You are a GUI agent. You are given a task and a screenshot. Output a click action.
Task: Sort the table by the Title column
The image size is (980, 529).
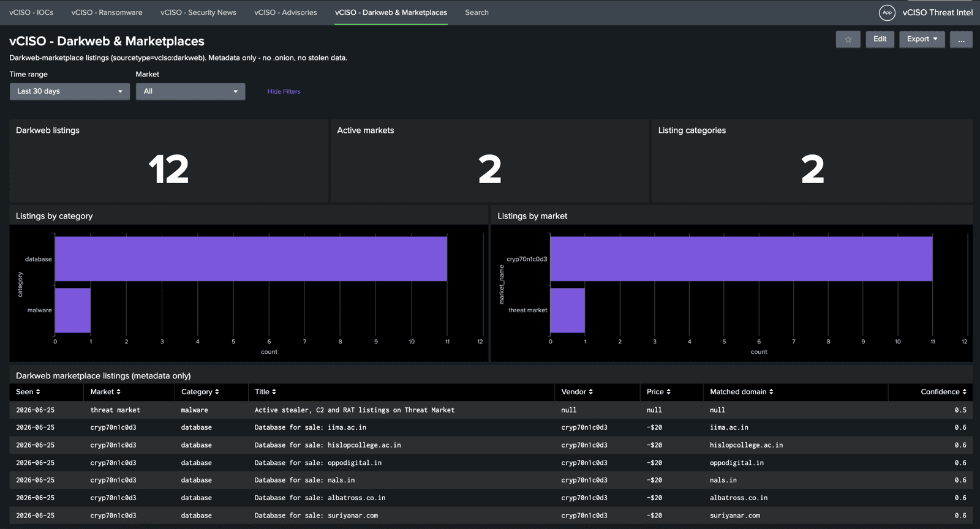[265, 392]
